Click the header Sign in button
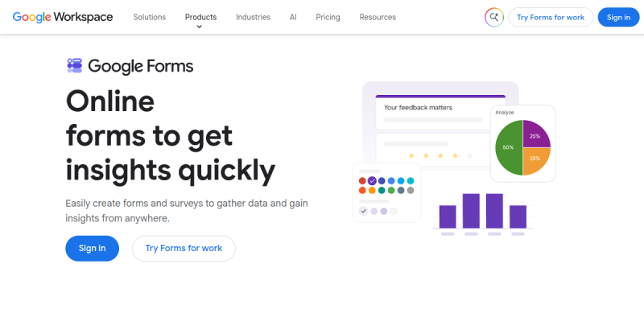Viewport: 644px width, 322px height. (618, 17)
